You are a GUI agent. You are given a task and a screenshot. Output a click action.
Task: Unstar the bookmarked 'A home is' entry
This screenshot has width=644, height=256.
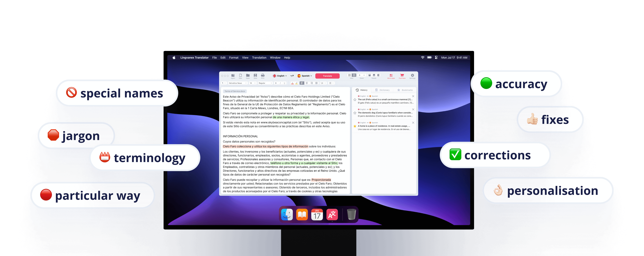[355, 126]
